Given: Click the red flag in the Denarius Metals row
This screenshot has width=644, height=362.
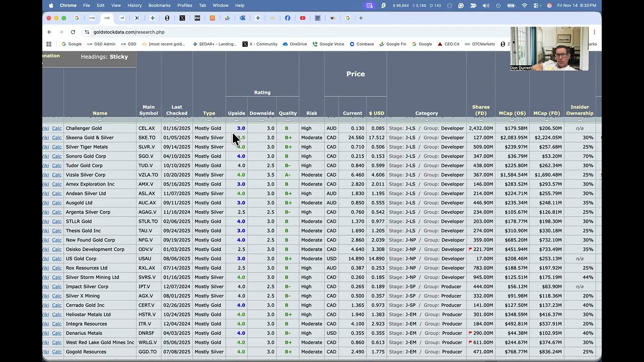Looking at the screenshot, I should click(470, 333).
